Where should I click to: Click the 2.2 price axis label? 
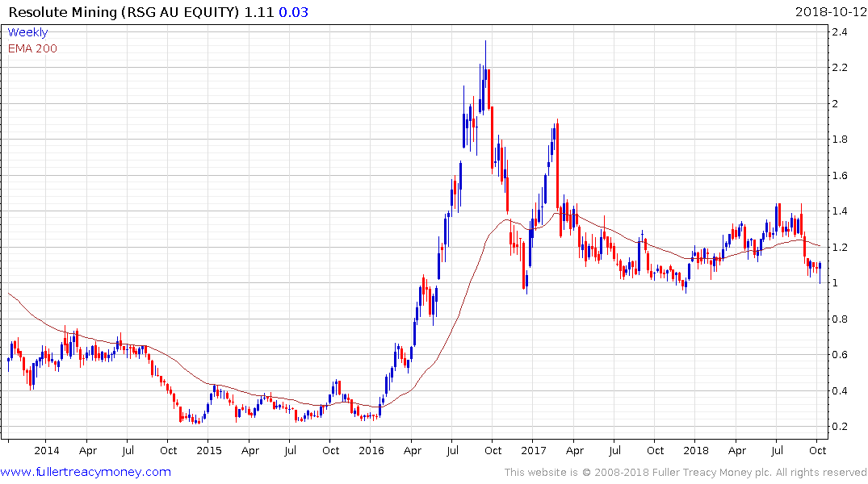[840, 68]
